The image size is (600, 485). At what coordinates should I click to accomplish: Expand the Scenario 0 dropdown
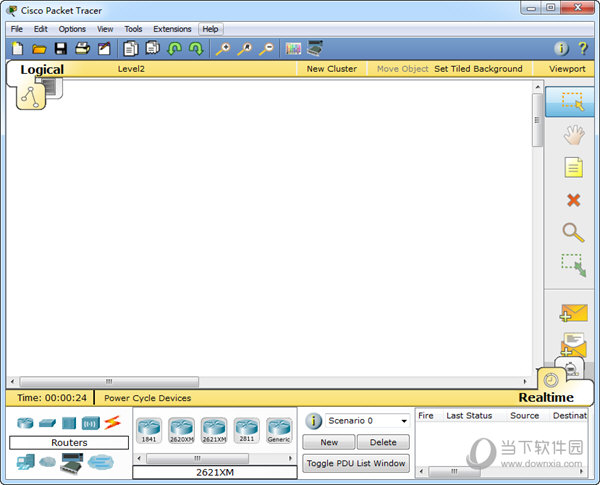[402, 421]
